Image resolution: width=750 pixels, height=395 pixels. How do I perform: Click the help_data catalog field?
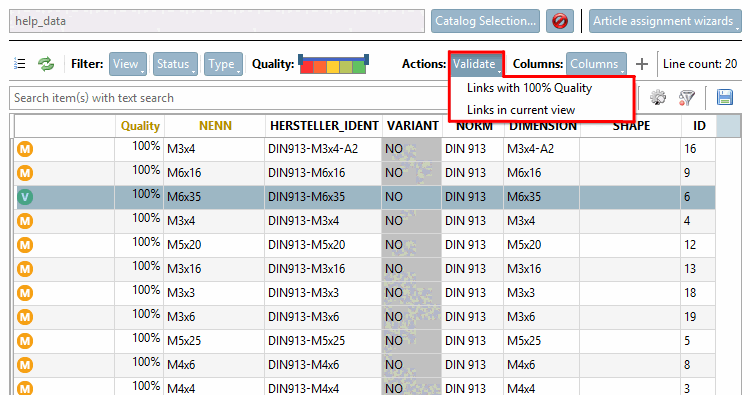point(217,21)
